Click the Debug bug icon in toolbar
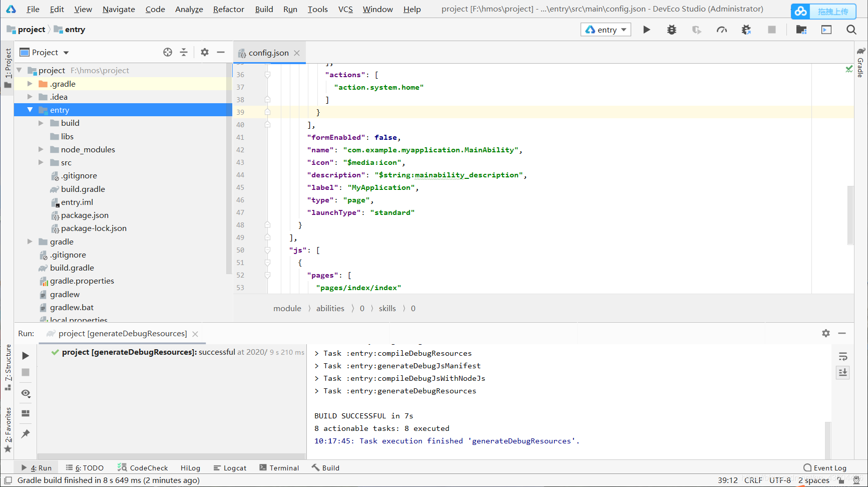This screenshot has height=487, width=868. [671, 30]
